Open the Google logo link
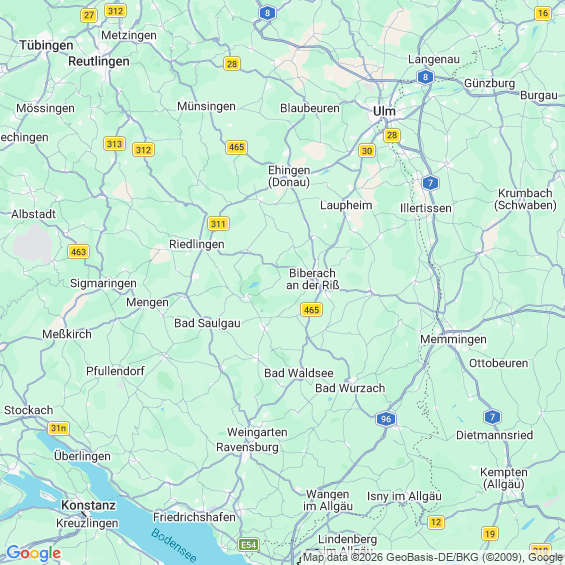Screen dimensions: 565x565 34,553
